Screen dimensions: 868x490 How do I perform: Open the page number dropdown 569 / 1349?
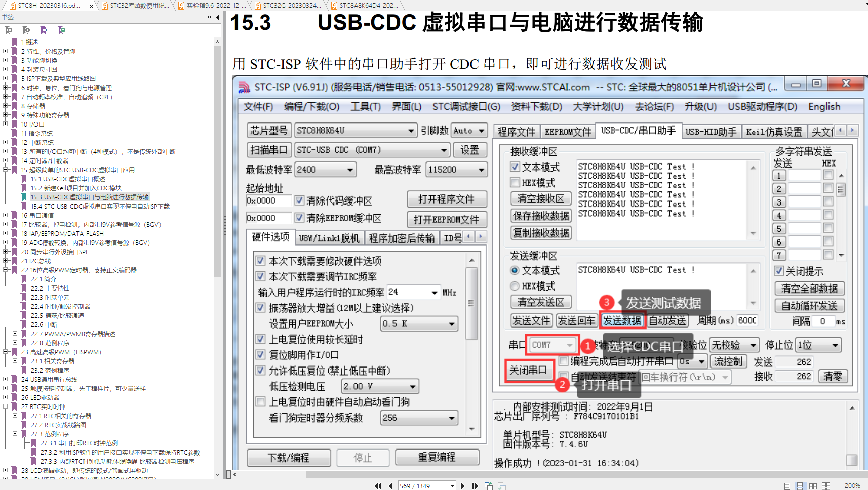point(452,486)
